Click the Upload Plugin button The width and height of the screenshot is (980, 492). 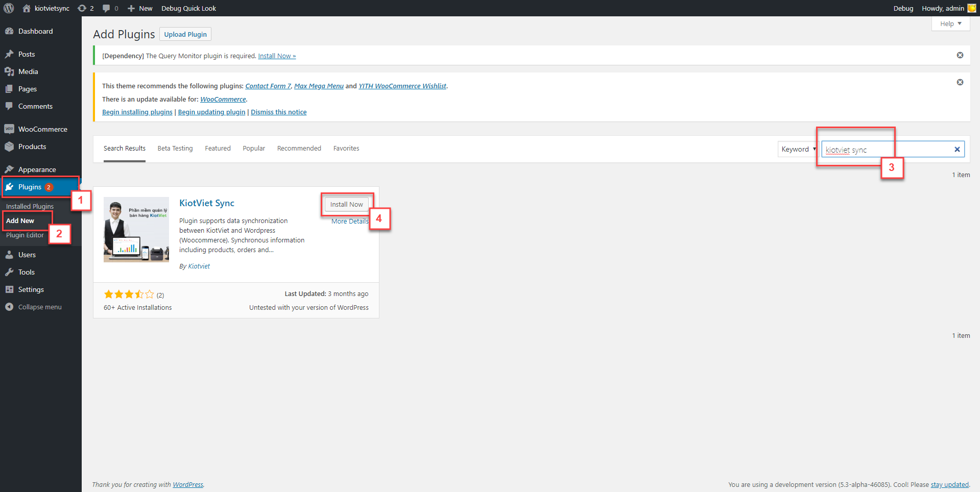pyautogui.click(x=185, y=34)
